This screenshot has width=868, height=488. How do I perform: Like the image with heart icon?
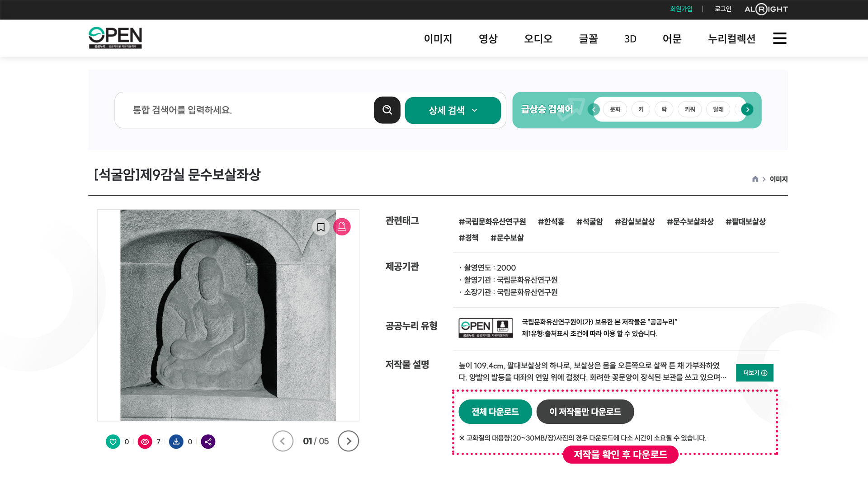113,441
